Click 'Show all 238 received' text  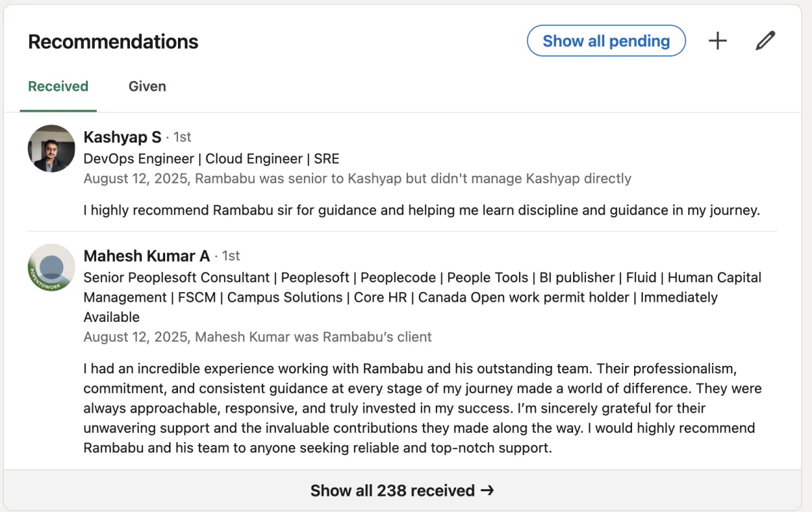pyautogui.click(x=392, y=490)
